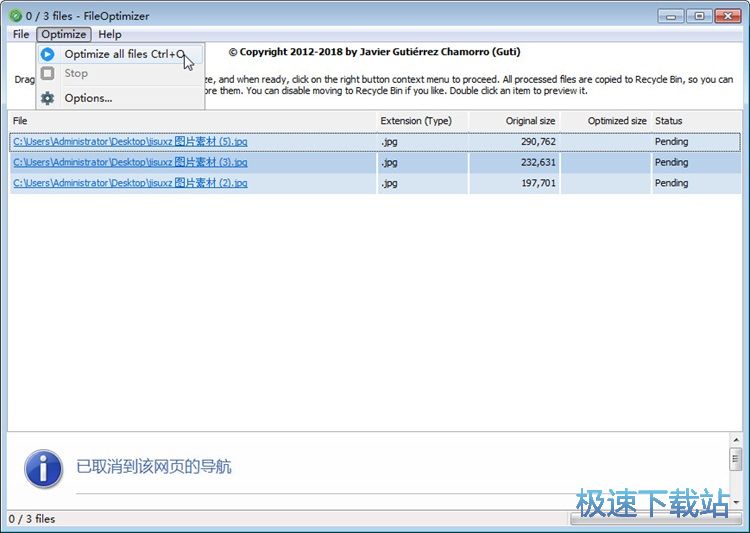Open the 图片素材 (2).jpg file link
This screenshot has height=533, width=750.
click(x=130, y=183)
